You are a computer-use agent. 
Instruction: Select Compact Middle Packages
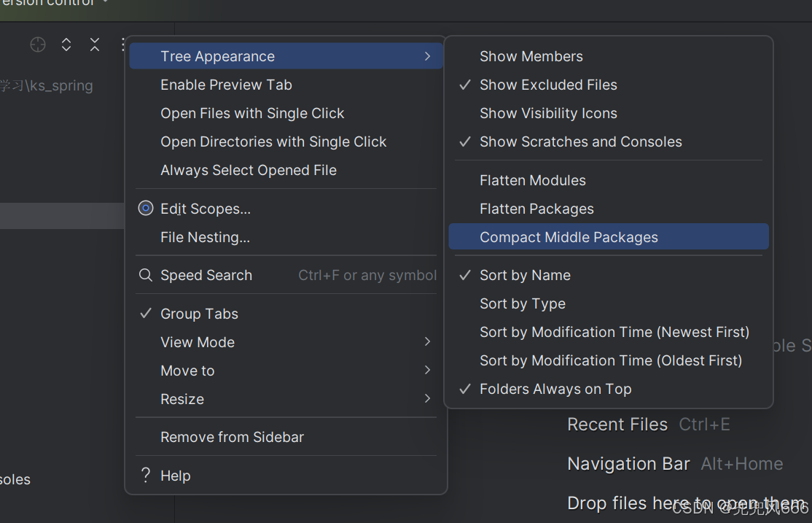[x=569, y=237]
